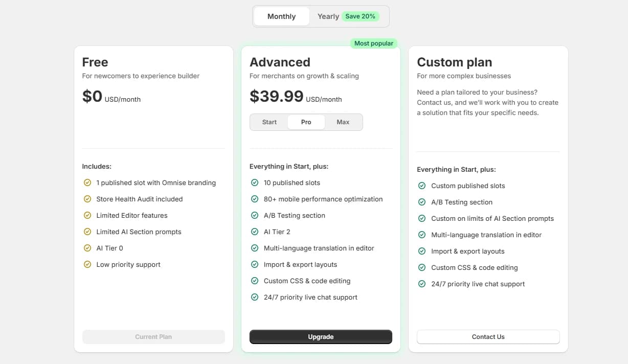Click the Current Plan button
The height and width of the screenshot is (364, 628).
(x=153, y=337)
